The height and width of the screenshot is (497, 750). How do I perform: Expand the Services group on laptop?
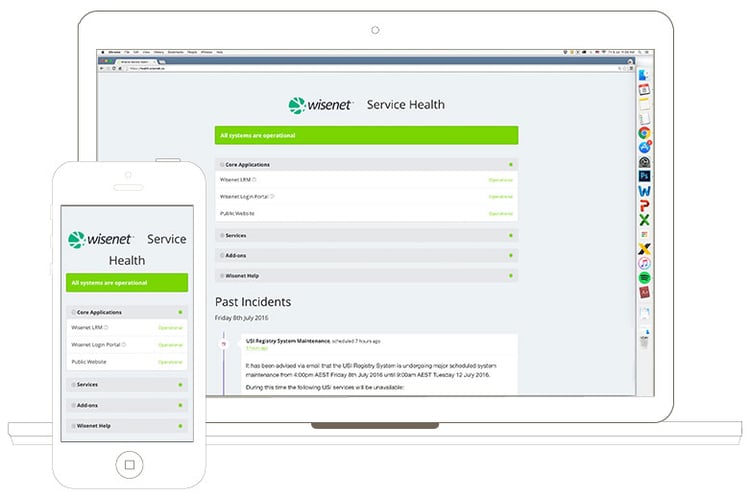coord(366,235)
